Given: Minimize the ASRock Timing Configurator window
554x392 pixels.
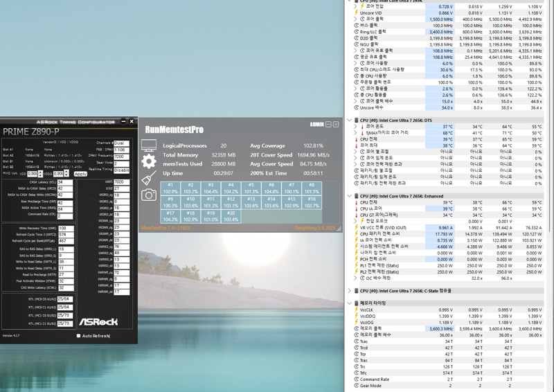Looking at the screenshot, I should 123,122.
